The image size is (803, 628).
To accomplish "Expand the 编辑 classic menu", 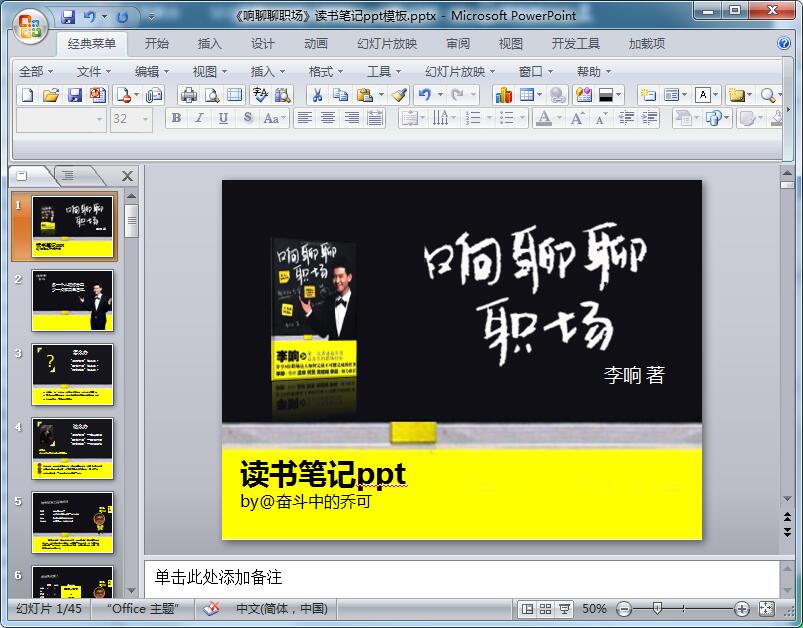I will coord(152,72).
